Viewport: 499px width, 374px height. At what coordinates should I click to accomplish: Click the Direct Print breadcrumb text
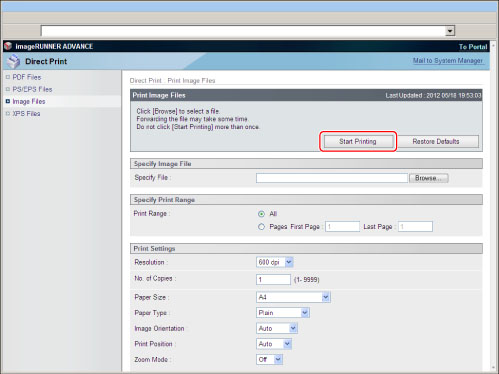click(x=146, y=81)
